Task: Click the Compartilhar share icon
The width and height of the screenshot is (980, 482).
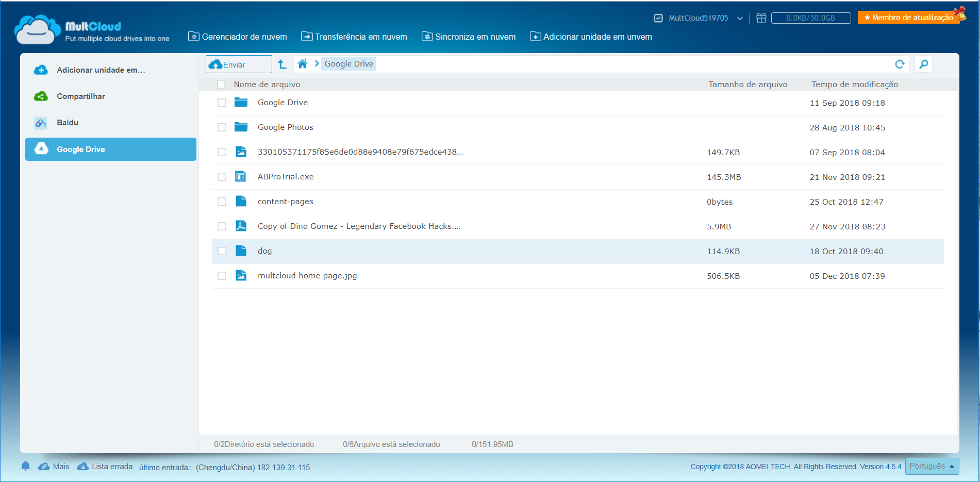Action: 41,96
